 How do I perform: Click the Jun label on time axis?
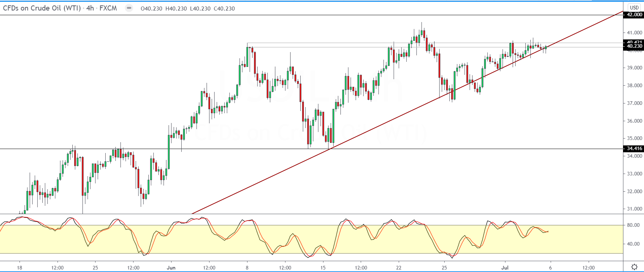171,268
